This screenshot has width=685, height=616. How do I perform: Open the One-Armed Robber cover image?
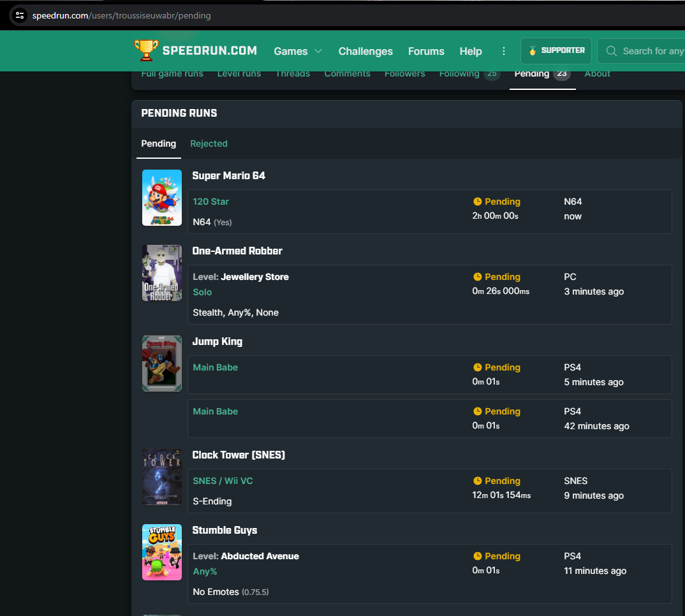point(162,273)
